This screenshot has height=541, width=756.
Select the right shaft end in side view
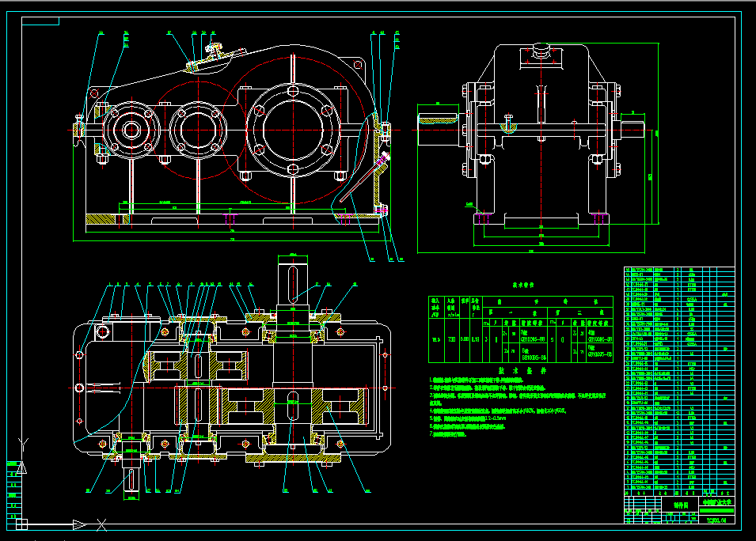tap(633, 129)
